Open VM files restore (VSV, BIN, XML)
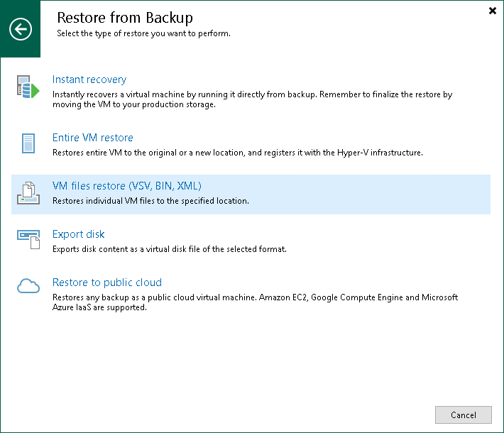 click(x=127, y=186)
